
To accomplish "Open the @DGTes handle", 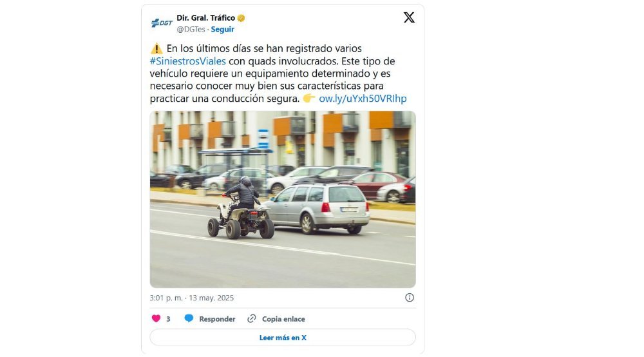I will pos(191,29).
